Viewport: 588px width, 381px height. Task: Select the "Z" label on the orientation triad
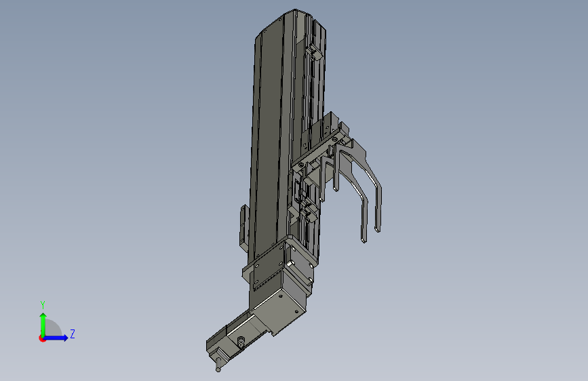tap(73, 334)
